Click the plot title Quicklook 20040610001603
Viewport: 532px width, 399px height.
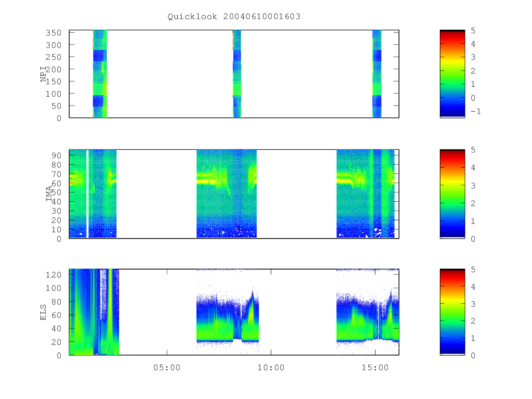coord(234,17)
